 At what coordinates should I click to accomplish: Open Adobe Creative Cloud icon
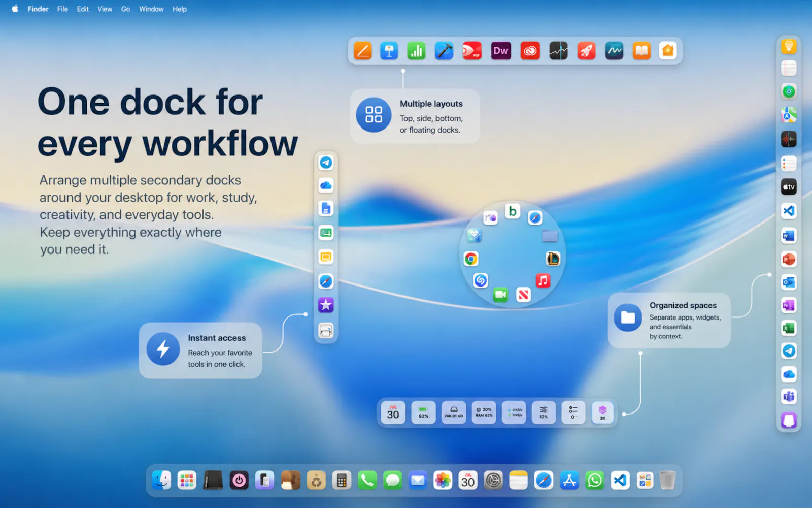click(x=530, y=51)
